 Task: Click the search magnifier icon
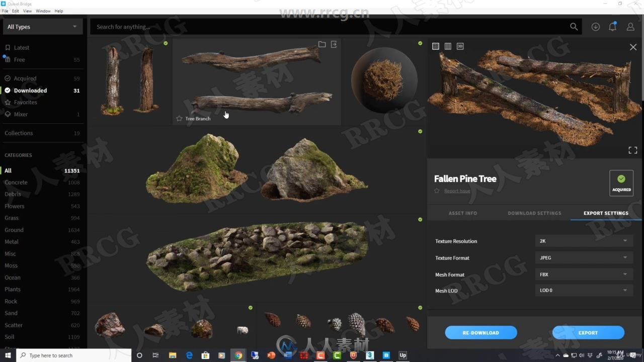574,27
